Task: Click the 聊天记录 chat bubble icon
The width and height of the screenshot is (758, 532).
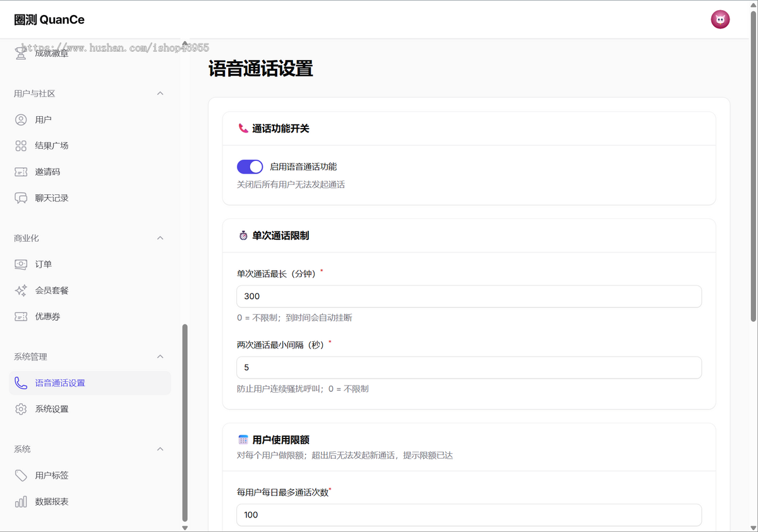Action: pyautogui.click(x=21, y=198)
